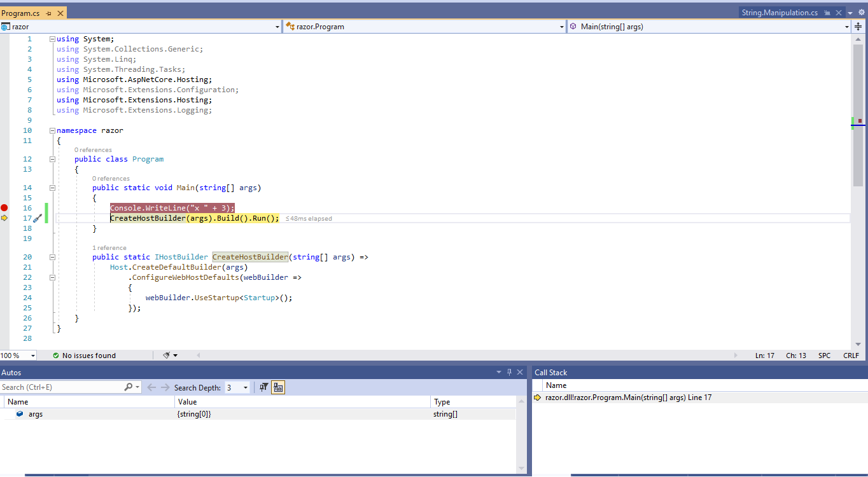868x477 pixels.
Task: Click the Ch: 13 status indicator
Action: 795,356
